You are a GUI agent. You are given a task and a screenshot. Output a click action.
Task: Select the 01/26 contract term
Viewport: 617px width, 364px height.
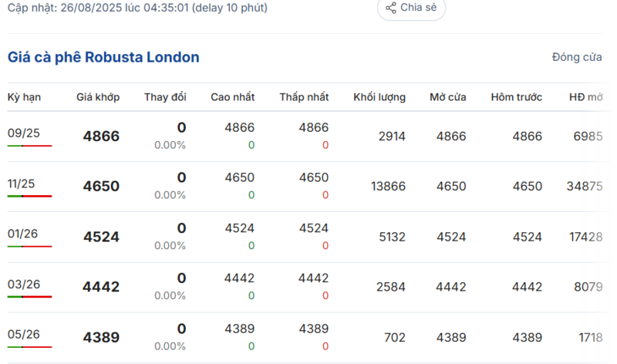[23, 233]
